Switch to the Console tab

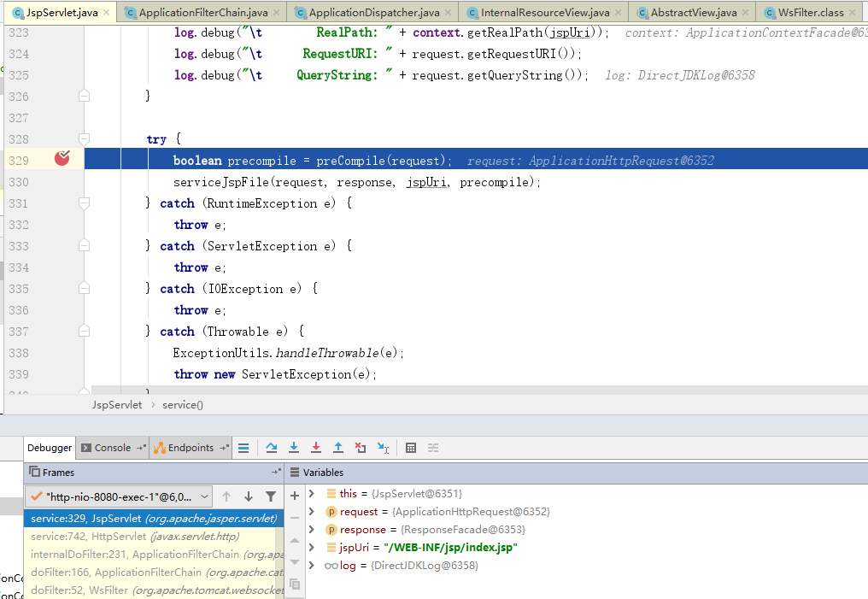(112, 448)
